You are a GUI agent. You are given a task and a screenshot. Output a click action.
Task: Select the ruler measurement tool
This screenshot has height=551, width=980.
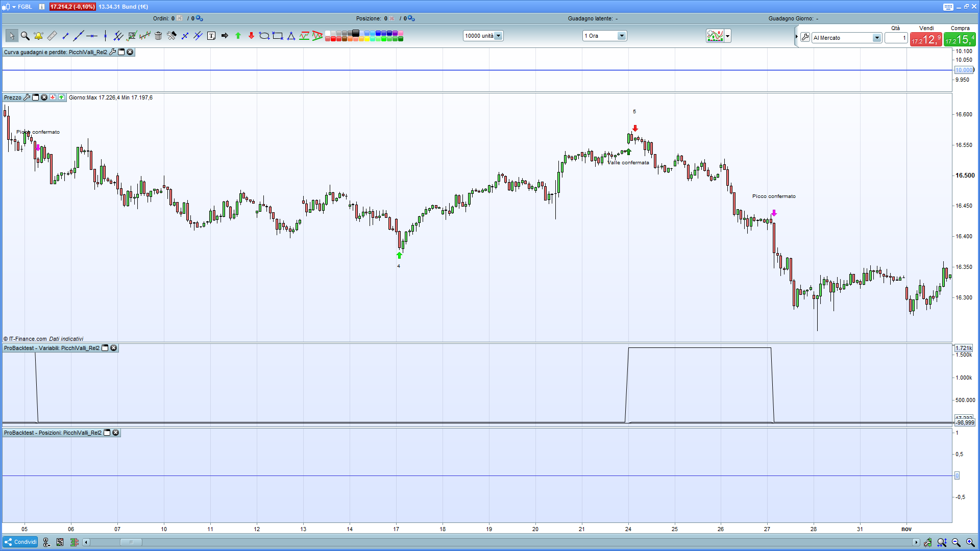pos(52,36)
